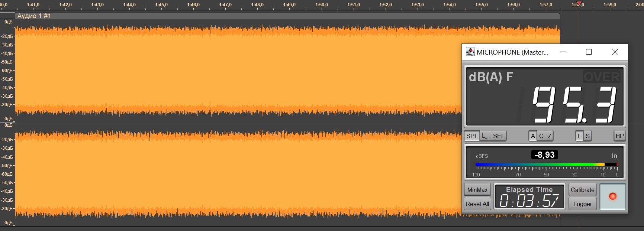This screenshot has height=231, width=644.
Task: Choose C frequency weighting
Action: click(x=541, y=136)
